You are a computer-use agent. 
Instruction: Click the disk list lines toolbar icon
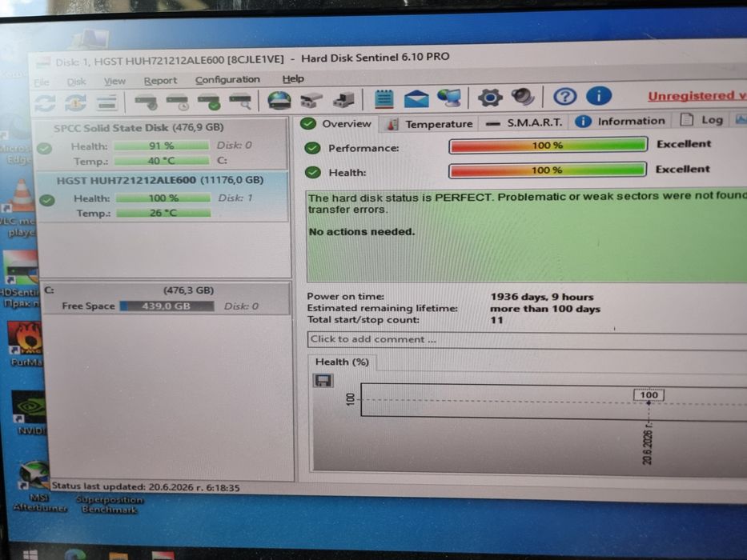106,102
